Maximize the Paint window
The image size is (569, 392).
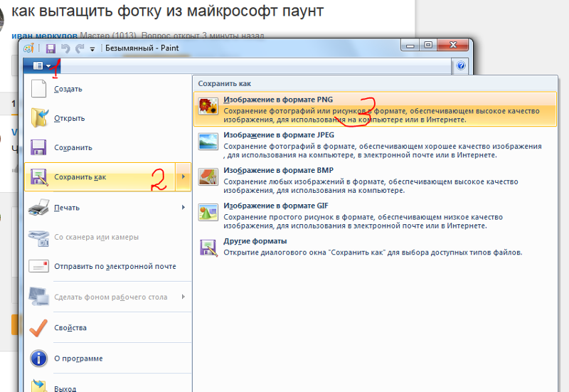point(428,46)
